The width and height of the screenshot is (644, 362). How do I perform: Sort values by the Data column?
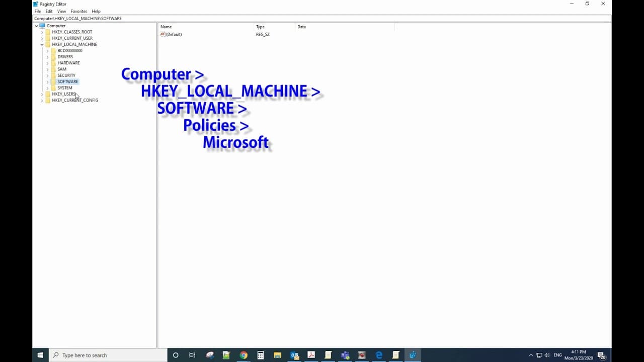(345, 27)
